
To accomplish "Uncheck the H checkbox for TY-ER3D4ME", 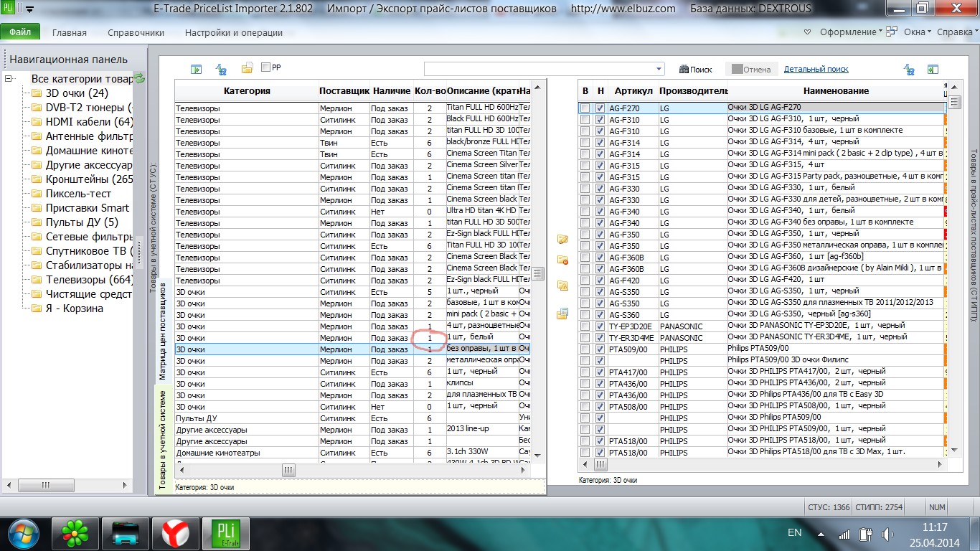I will tap(600, 338).
